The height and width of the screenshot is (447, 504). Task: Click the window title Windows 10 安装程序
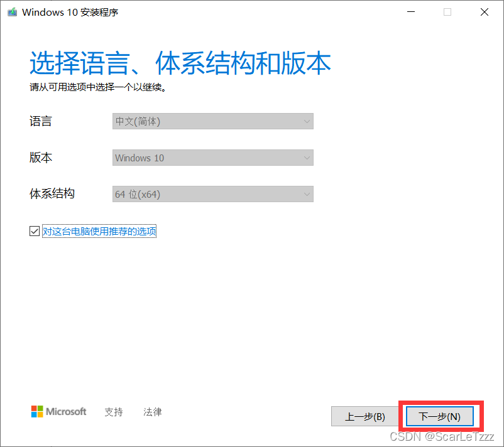coord(70,12)
